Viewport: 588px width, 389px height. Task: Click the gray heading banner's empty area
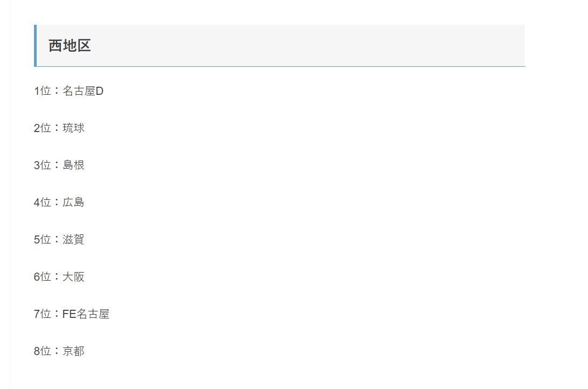coord(307,46)
